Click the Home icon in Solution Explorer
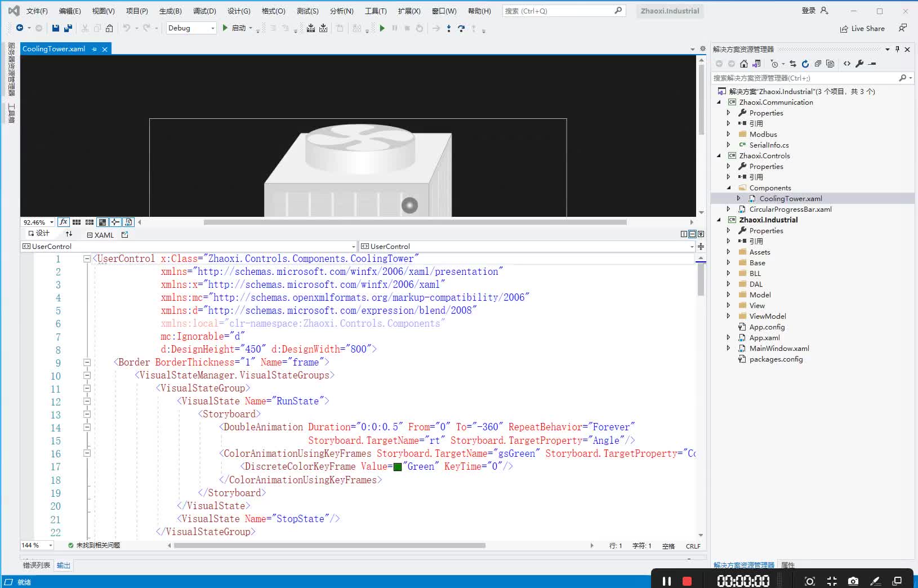 744,64
